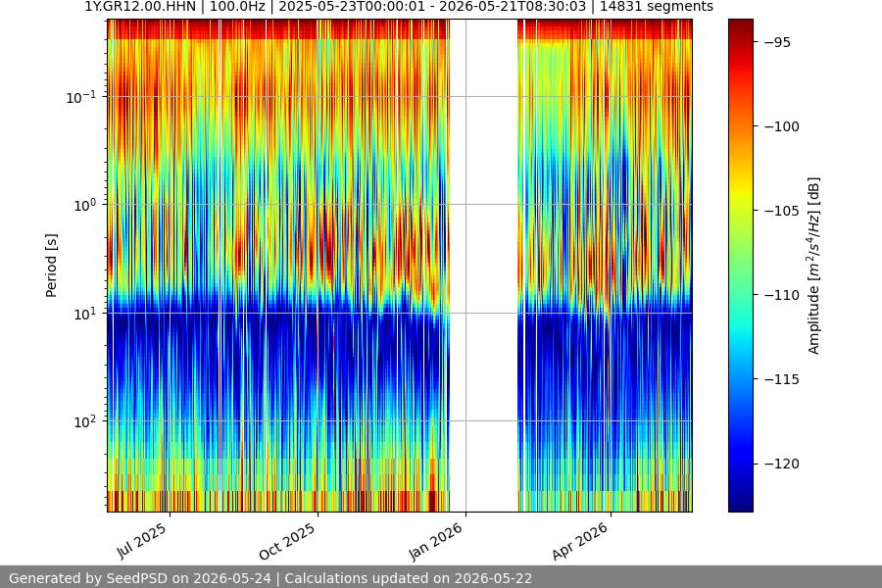The width and height of the screenshot is (882, 588).
Task: Click the date range in the plot title
Action: pos(432,7)
